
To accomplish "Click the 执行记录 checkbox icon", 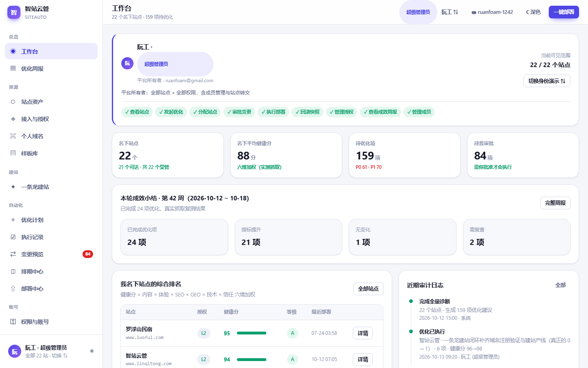I will point(13,237).
